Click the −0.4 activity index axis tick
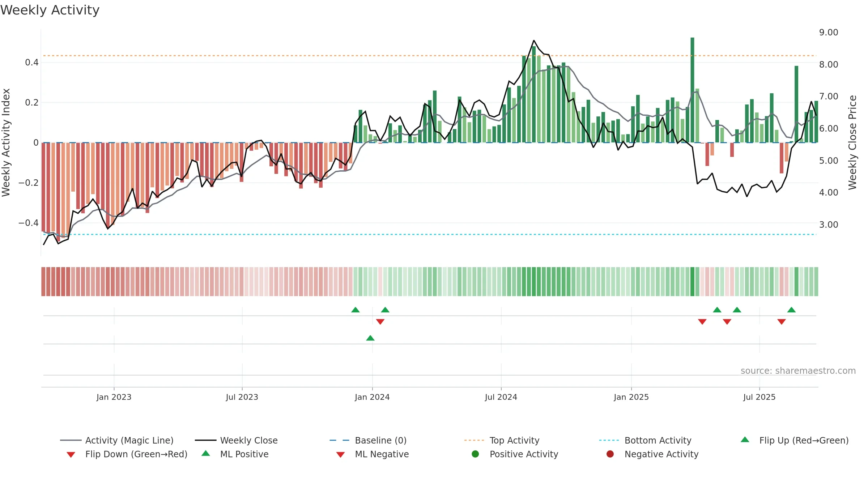 pyautogui.click(x=29, y=223)
